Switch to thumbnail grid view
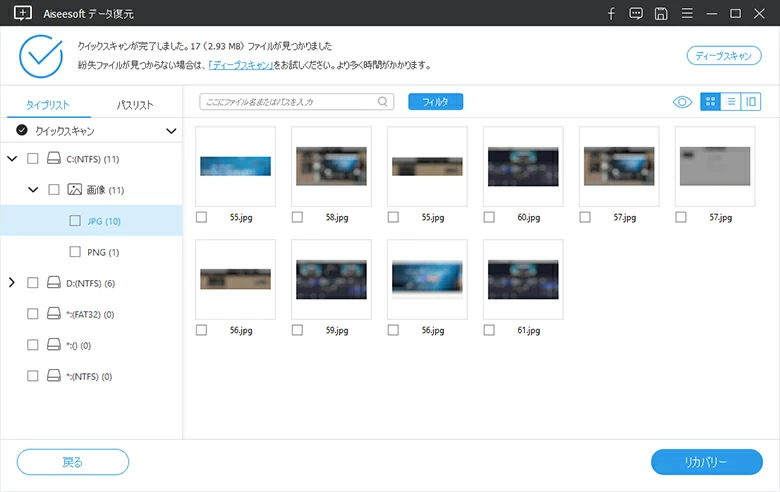Screen dimensions: 780x492 pyautogui.click(x=710, y=101)
